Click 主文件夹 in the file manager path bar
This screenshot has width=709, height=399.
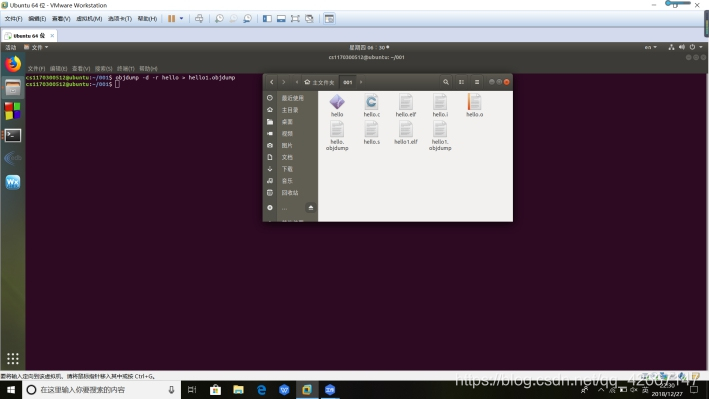click(320, 82)
